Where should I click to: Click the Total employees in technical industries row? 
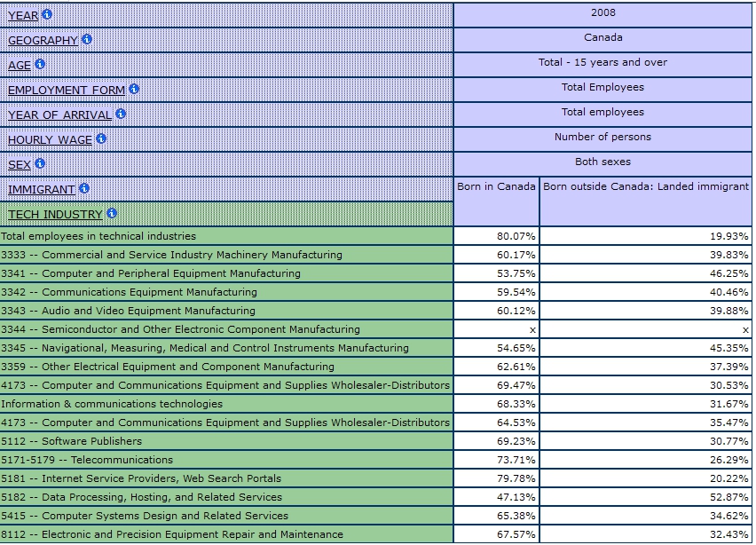click(x=98, y=236)
